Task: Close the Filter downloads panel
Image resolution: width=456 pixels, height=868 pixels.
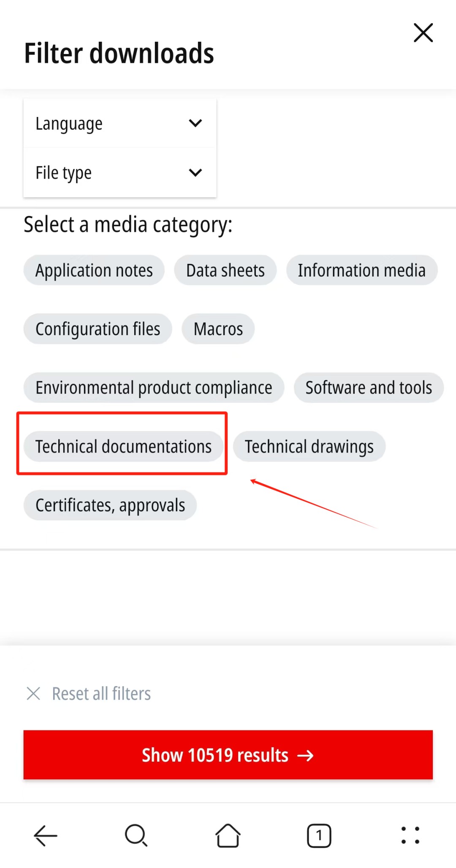Action: [x=423, y=33]
